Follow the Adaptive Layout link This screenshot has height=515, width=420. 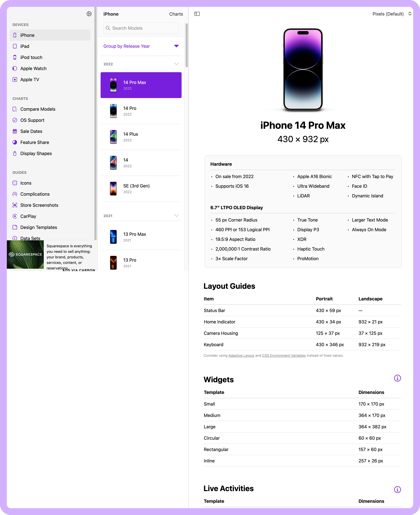tap(241, 356)
